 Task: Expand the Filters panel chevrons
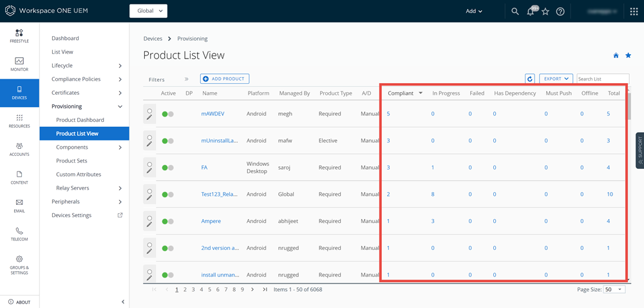[186, 79]
